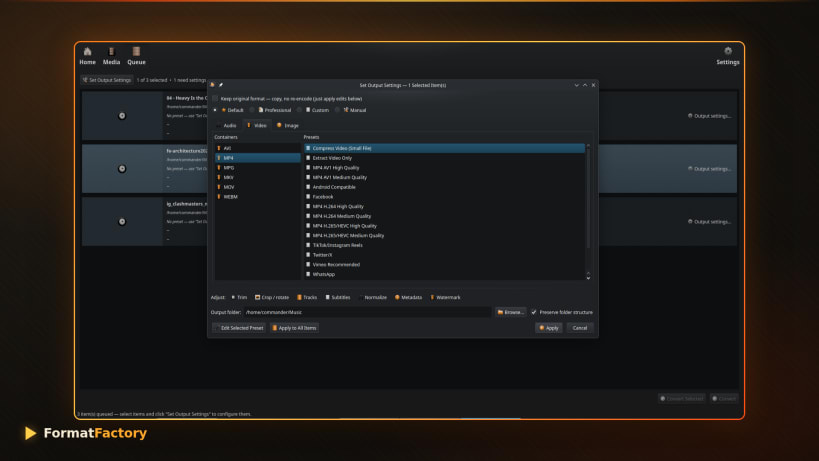Viewport: 819px width, 461px height.
Task: Choose Vimeo Recommended preset
Action: (x=444, y=265)
